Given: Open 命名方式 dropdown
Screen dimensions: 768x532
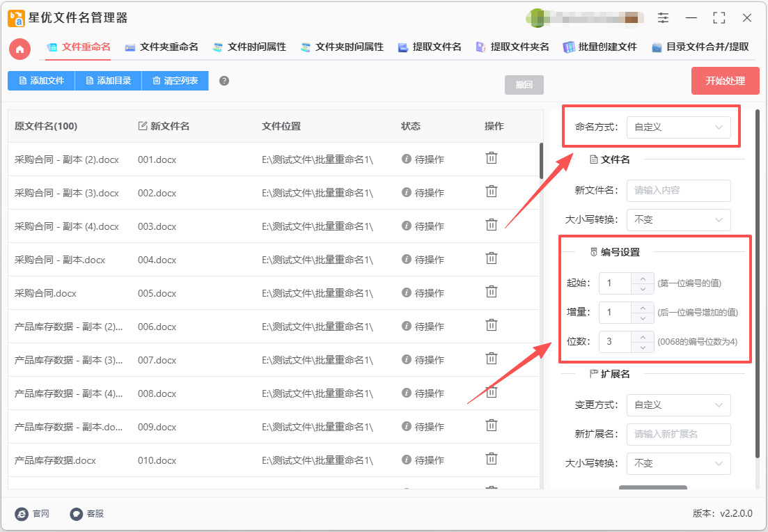Looking at the screenshot, I should click(x=678, y=127).
